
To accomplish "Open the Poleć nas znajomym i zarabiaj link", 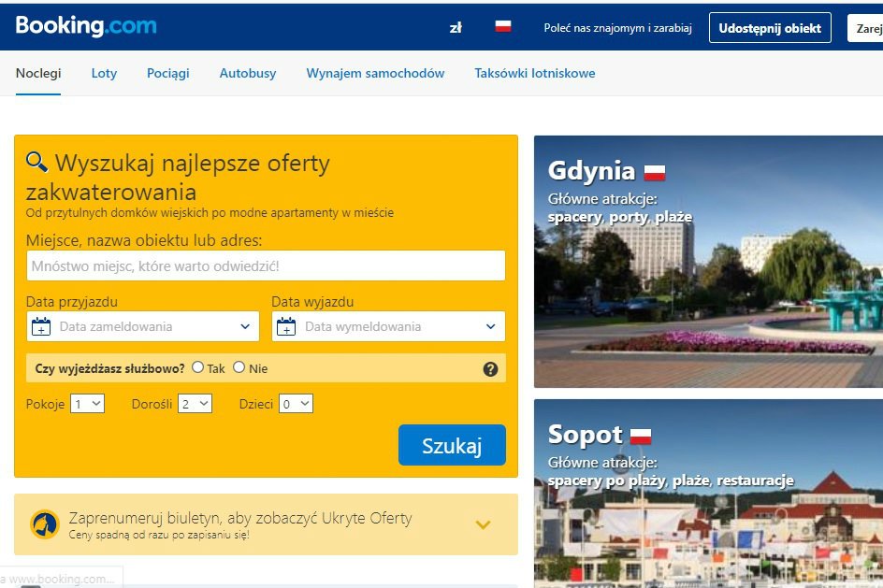I will (618, 27).
